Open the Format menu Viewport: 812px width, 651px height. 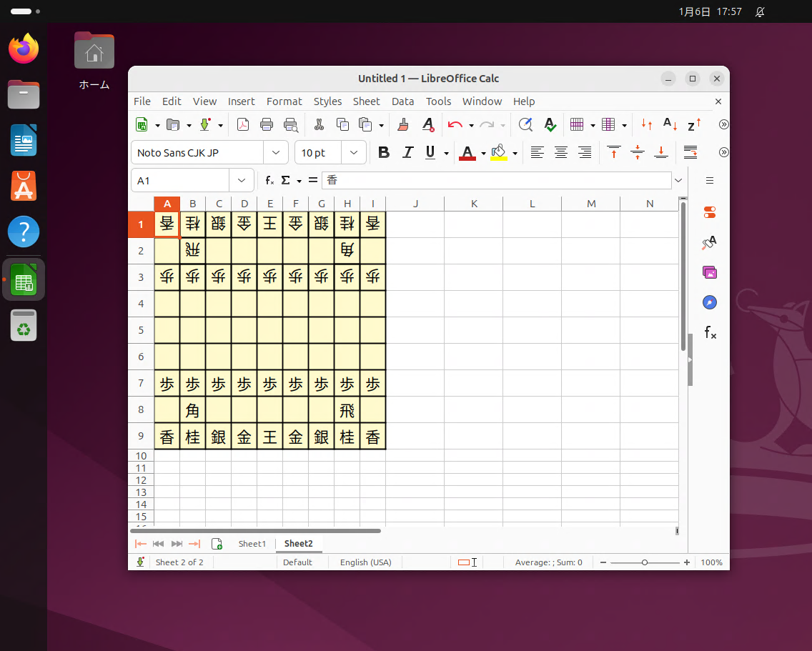click(x=284, y=101)
